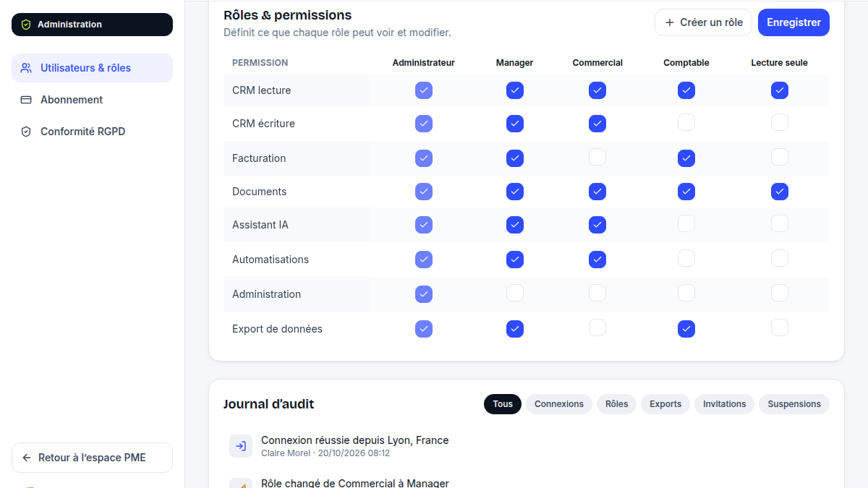Click the Créer un rôle button

(x=703, y=22)
